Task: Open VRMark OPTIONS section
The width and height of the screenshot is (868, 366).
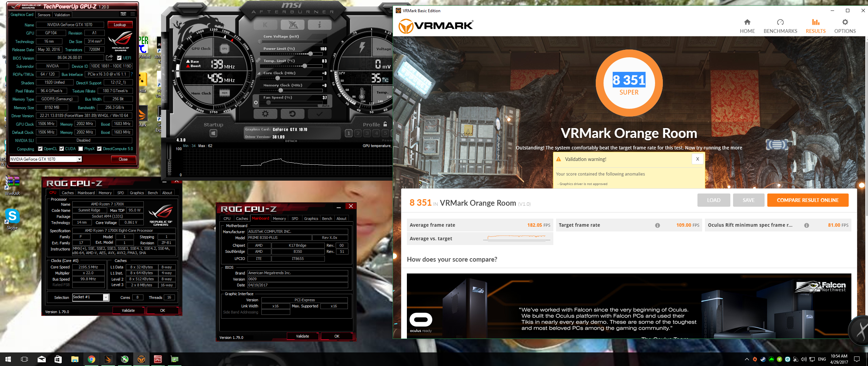Action: (x=845, y=26)
